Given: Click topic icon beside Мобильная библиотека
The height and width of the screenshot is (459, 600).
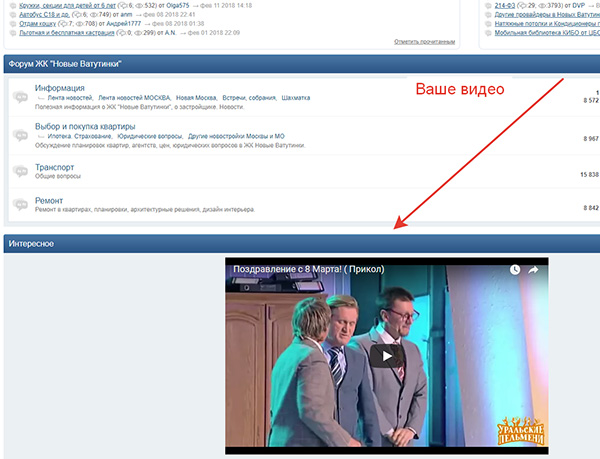Looking at the screenshot, I should tap(488, 33).
